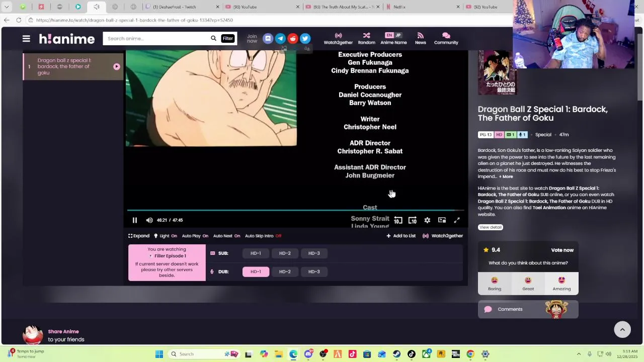The height and width of the screenshot is (362, 644).
Task: Submit search with the magnifier icon
Action: click(213, 39)
